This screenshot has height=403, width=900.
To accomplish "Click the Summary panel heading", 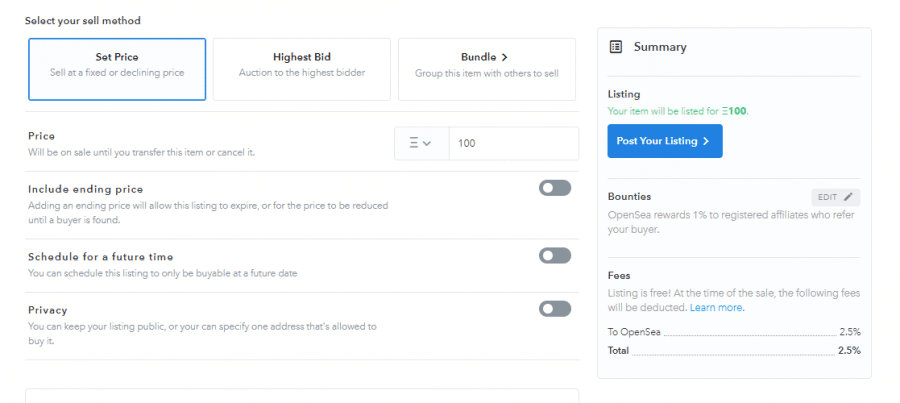I will [660, 47].
